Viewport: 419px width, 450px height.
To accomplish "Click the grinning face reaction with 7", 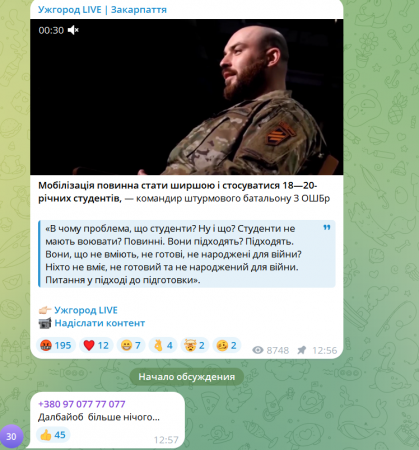I will point(131,345).
